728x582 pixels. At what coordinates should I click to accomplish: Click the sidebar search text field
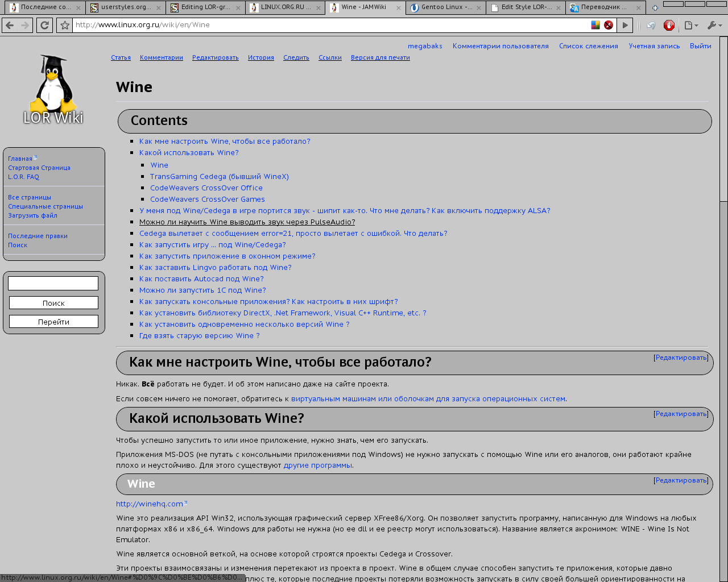pyautogui.click(x=53, y=283)
